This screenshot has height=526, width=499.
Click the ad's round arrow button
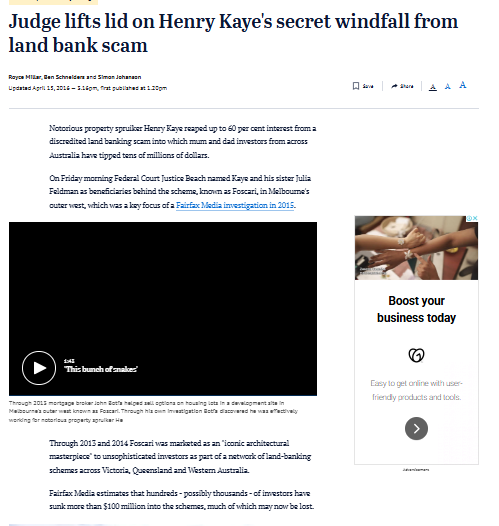coord(416,428)
